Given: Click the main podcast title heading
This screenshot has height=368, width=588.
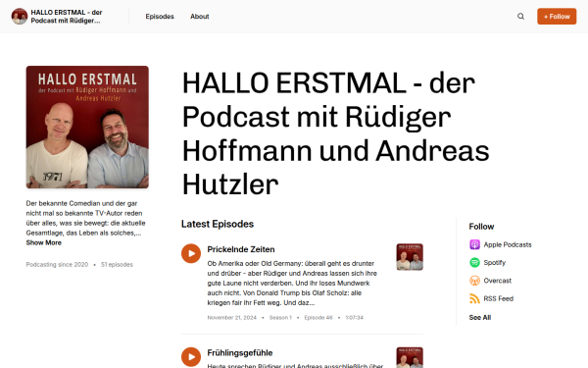Looking at the screenshot, I should coord(335,133).
